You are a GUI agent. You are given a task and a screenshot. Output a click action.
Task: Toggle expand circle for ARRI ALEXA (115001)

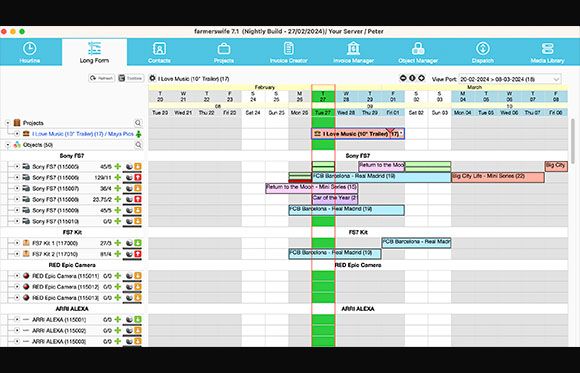point(17,319)
